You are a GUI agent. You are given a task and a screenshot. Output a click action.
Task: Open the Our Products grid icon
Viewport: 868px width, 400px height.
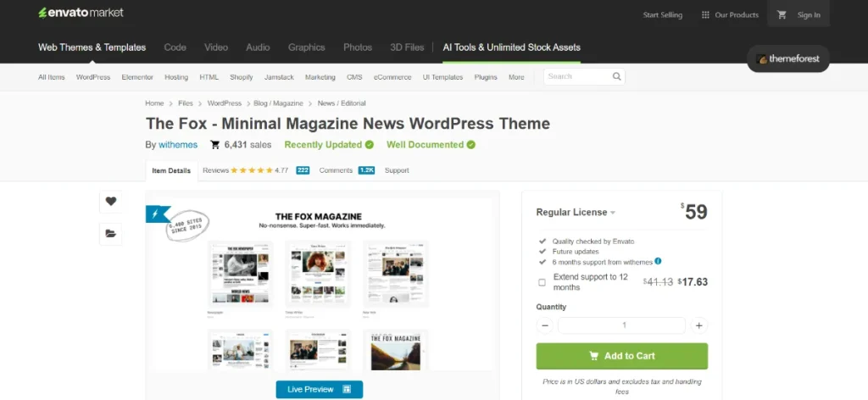coord(705,15)
